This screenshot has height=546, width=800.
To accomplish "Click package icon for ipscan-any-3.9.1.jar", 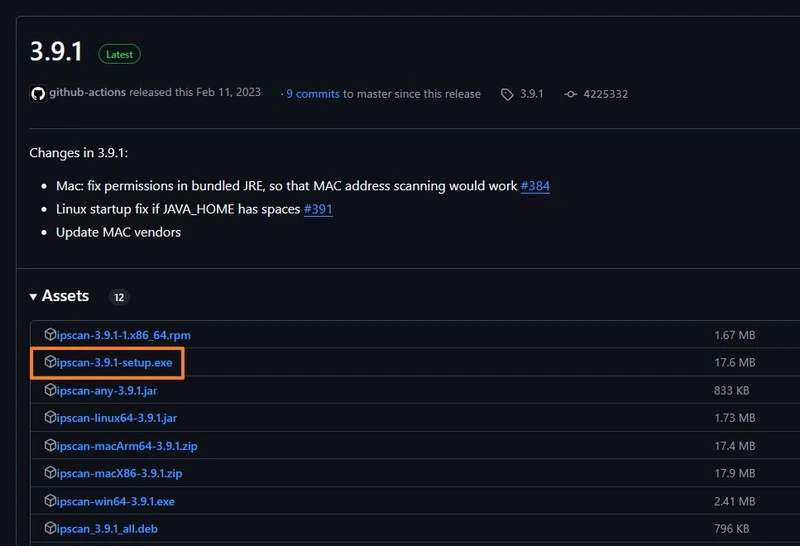I will [50, 390].
